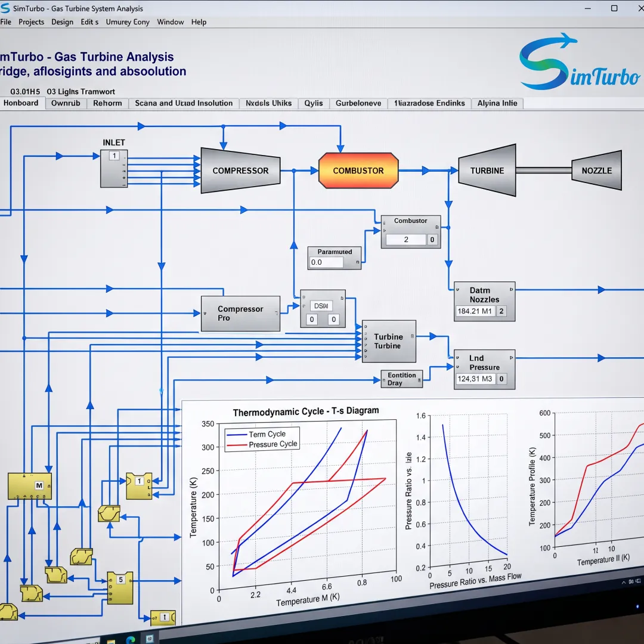Click the Pressure Cycle legend entry
The height and width of the screenshot is (644, 644).
coord(262,444)
